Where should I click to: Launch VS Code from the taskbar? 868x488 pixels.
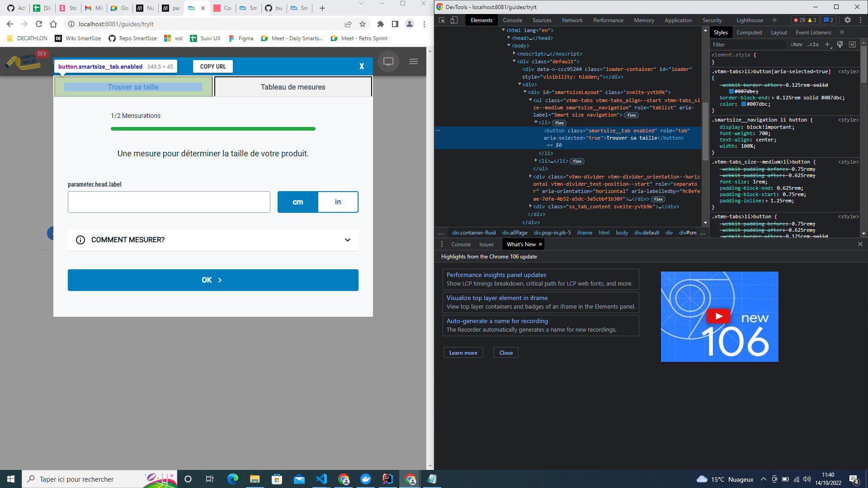point(321,479)
